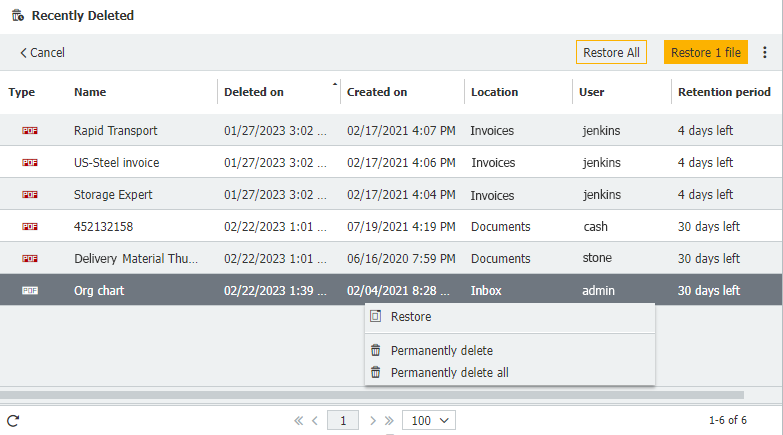The width and height of the screenshot is (783, 435).
Task: Click the Restore 1 file button
Action: coord(705,53)
